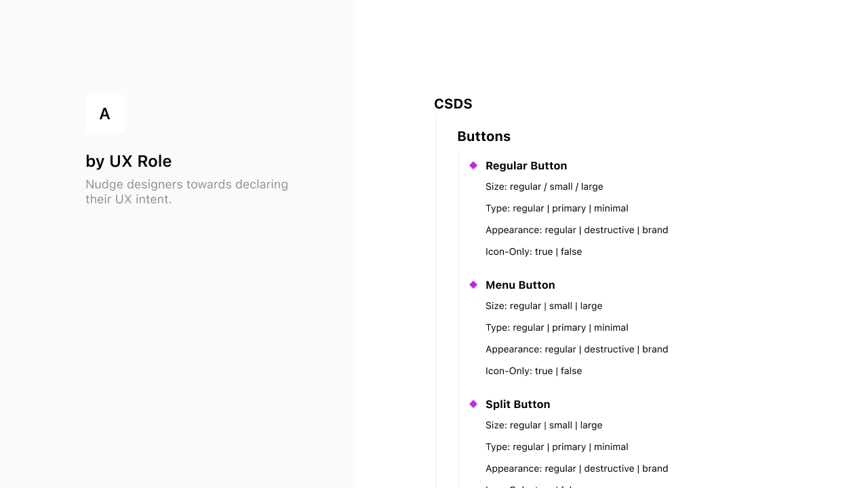Select the Buttons section heading

pos(484,136)
